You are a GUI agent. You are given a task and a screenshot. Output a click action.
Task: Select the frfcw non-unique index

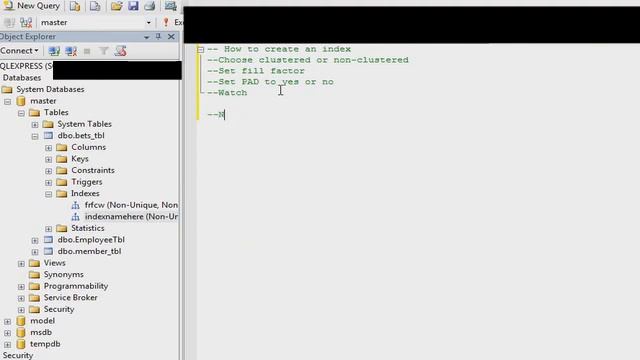click(x=131, y=205)
